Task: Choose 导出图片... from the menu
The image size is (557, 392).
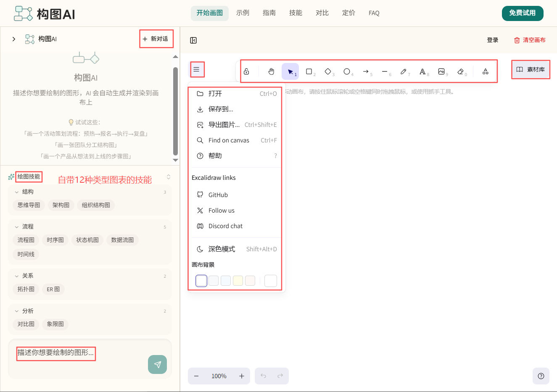Action: coord(237,125)
